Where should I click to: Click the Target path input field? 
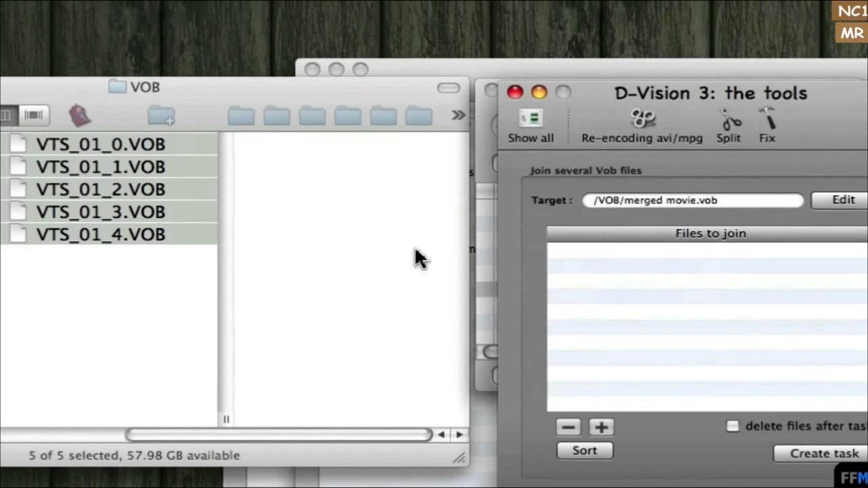click(x=692, y=200)
